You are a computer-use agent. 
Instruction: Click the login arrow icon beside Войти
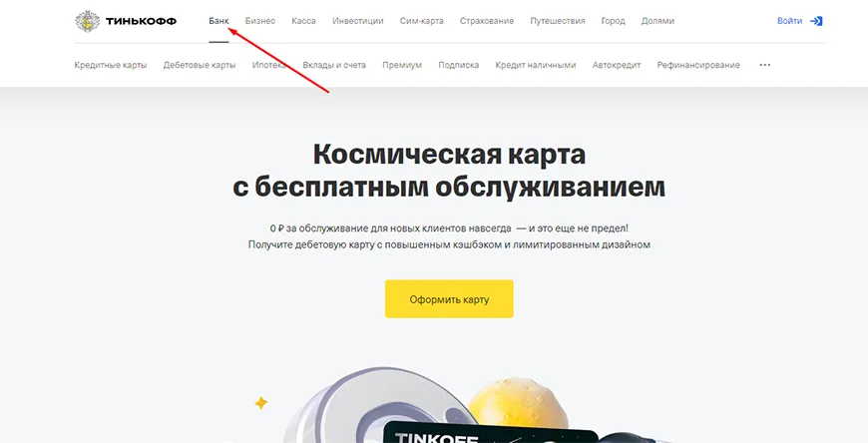click(816, 21)
